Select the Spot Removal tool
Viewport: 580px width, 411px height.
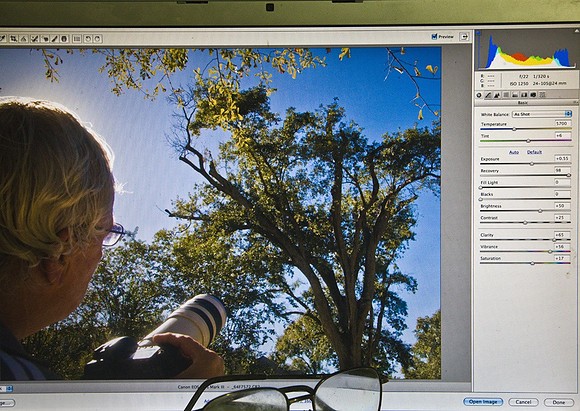(x=35, y=38)
